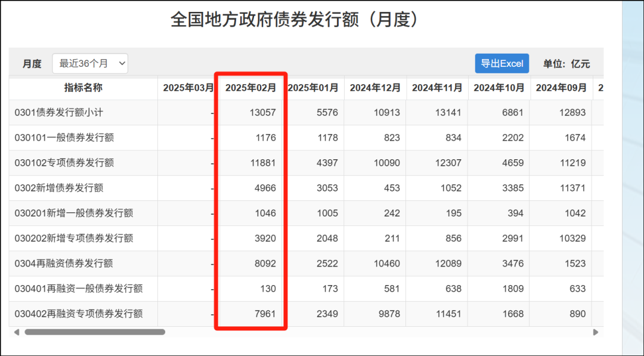Screen dimensions: 644x356
Task: Click the left scroll arrow of the table
Action: tap(17, 332)
